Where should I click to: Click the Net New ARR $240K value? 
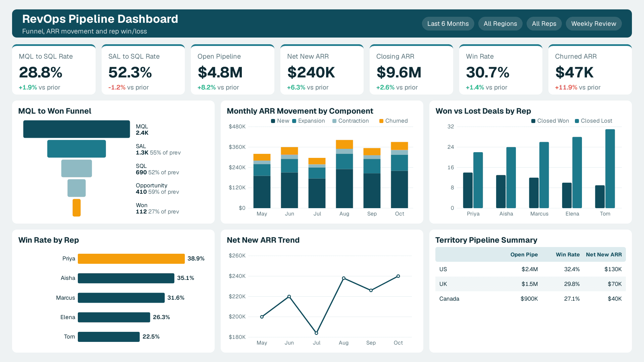[x=311, y=72]
